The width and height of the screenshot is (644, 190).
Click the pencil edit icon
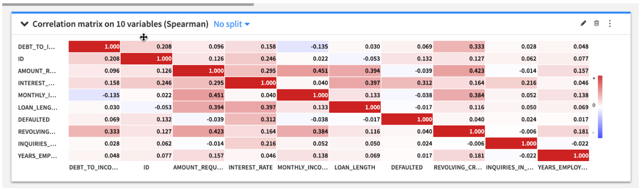(583, 23)
